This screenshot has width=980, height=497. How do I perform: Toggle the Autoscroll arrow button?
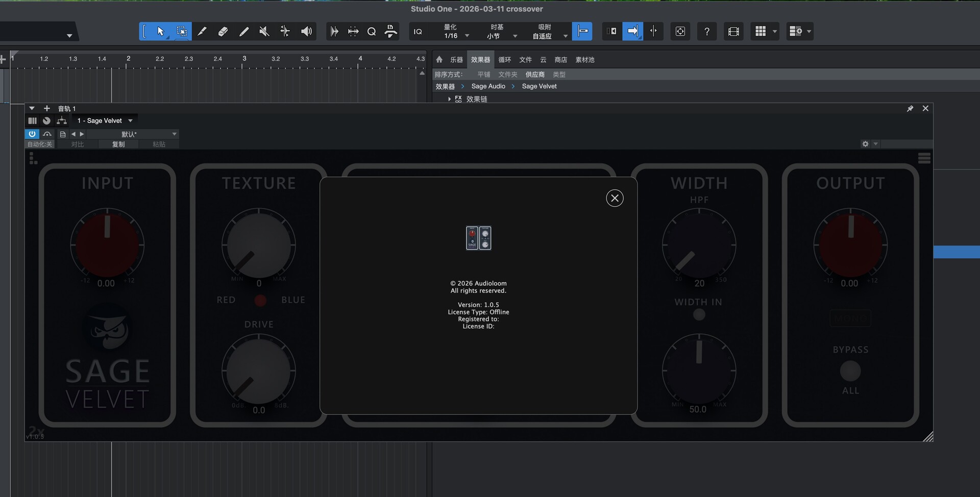(x=632, y=32)
